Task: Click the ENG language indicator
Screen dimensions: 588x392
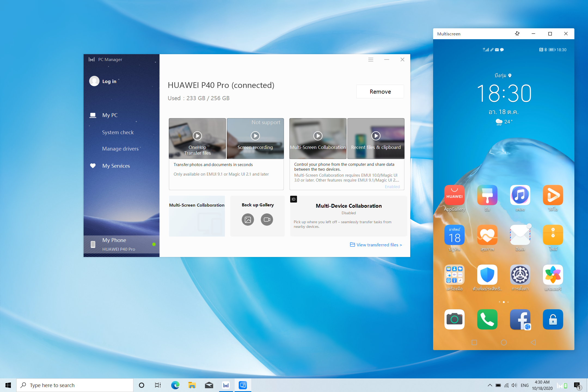Action: (x=525, y=385)
